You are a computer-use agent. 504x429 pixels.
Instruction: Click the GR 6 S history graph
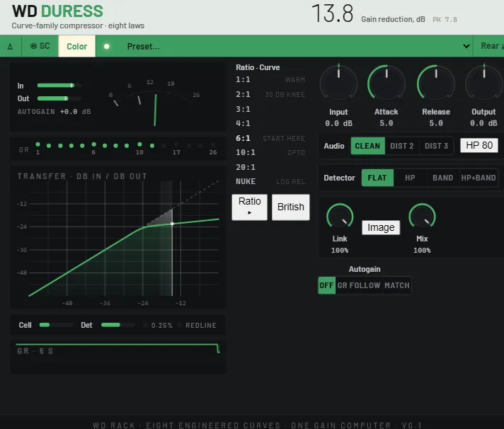point(118,357)
